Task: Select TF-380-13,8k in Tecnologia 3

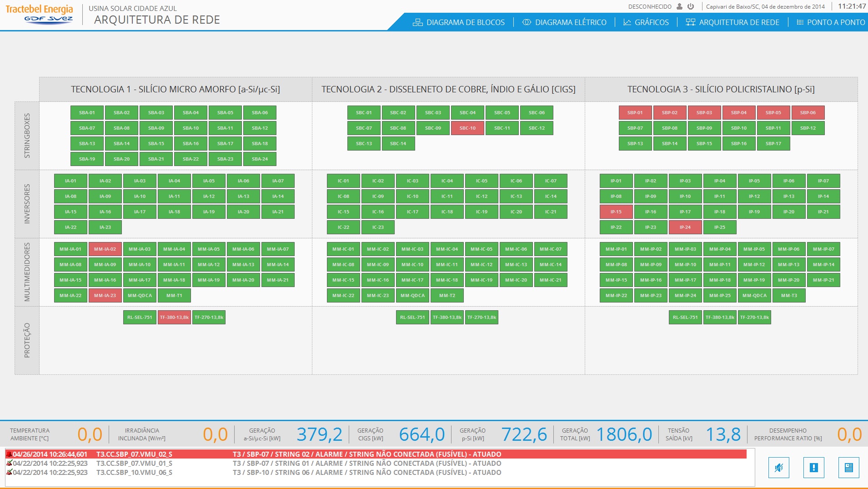Action: (x=720, y=318)
